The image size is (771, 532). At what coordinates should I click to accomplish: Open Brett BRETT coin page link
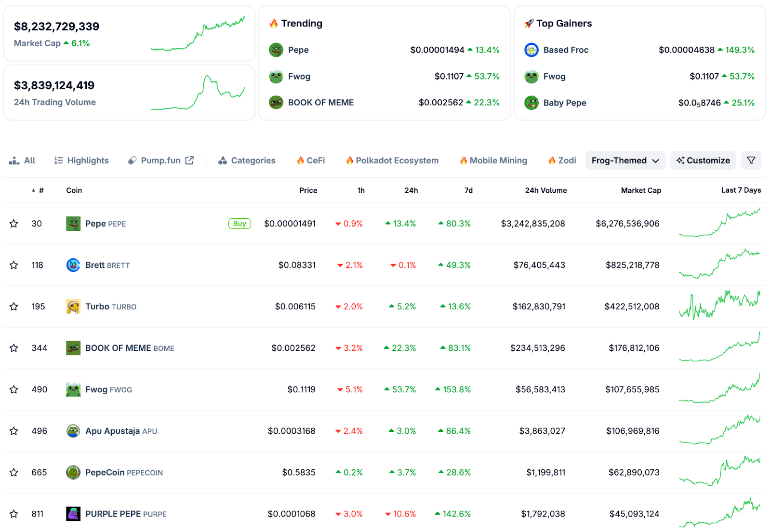pyautogui.click(x=107, y=265)
